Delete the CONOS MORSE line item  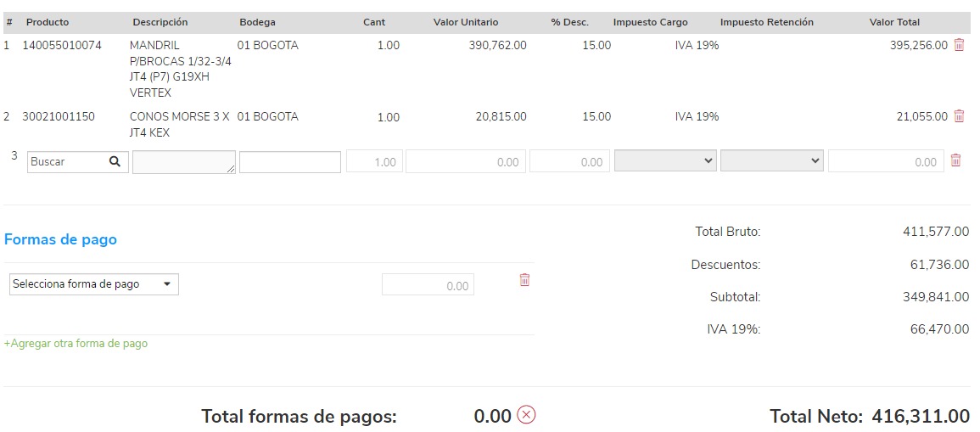click(959, 116)
